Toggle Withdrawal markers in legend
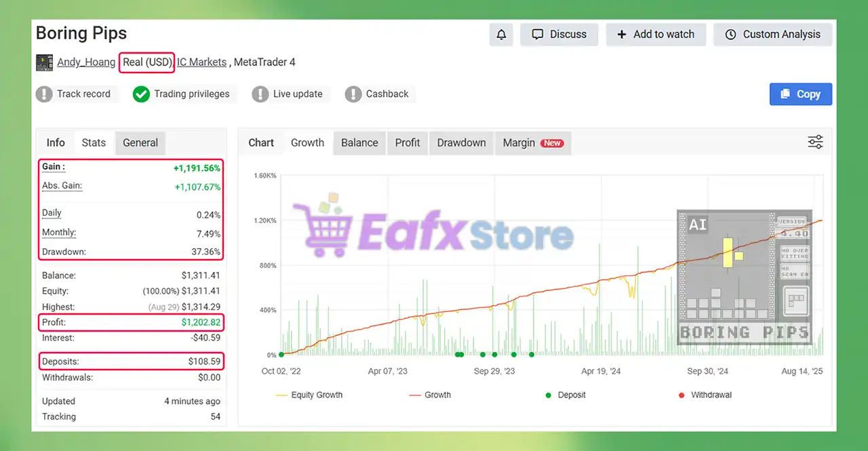 point(704,395)
